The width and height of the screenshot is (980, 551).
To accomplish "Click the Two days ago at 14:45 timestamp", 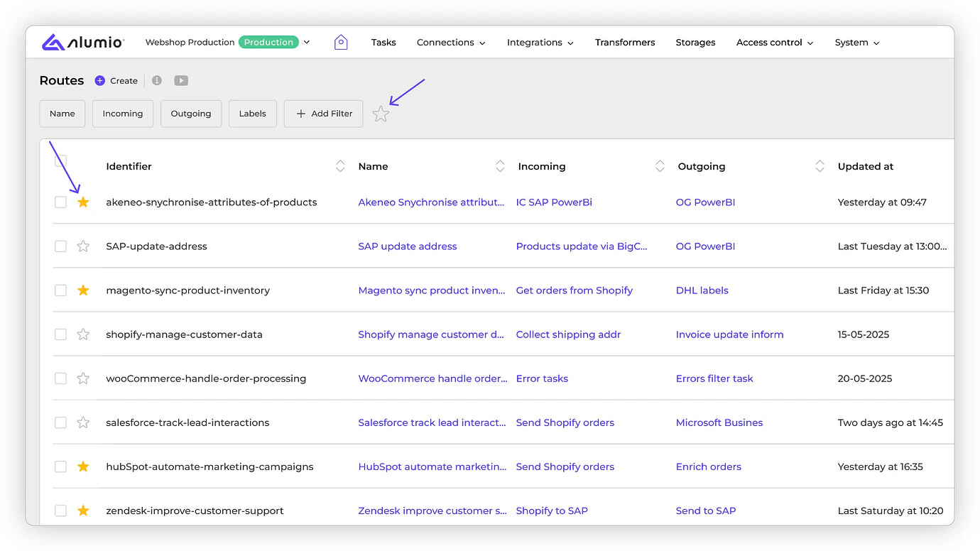I will click(891, 422).
